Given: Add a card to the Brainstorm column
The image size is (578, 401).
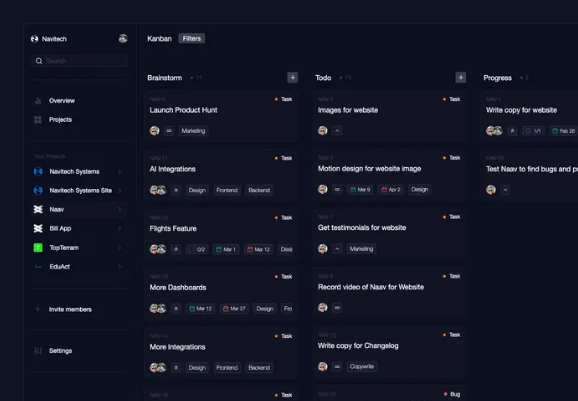Looking at the screenshot, I should tap(292, 77).
